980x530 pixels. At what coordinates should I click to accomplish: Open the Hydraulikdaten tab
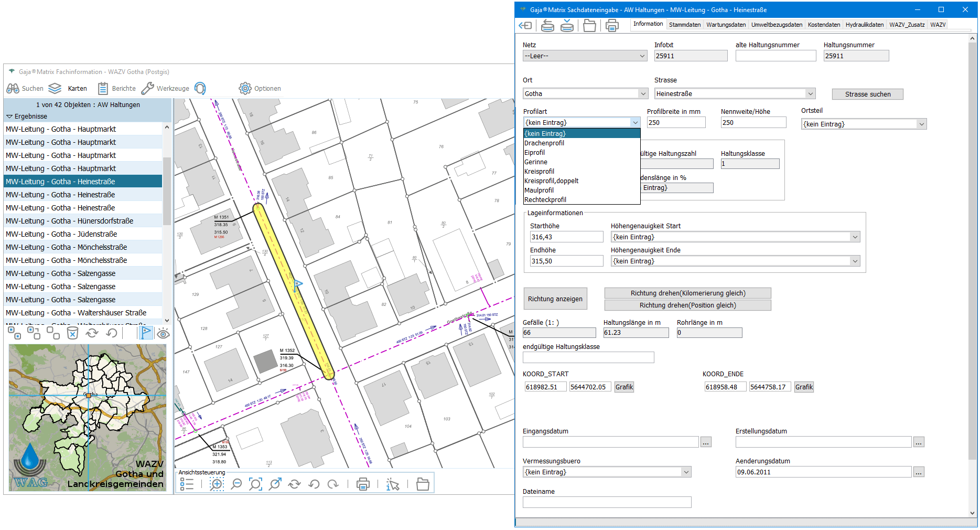click(864, 25)
